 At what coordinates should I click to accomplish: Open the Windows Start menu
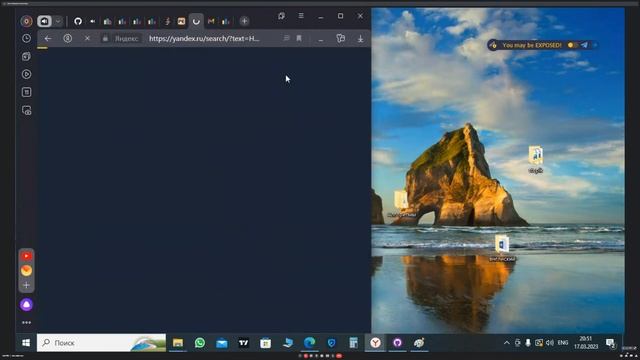click(x=26, y=343)
